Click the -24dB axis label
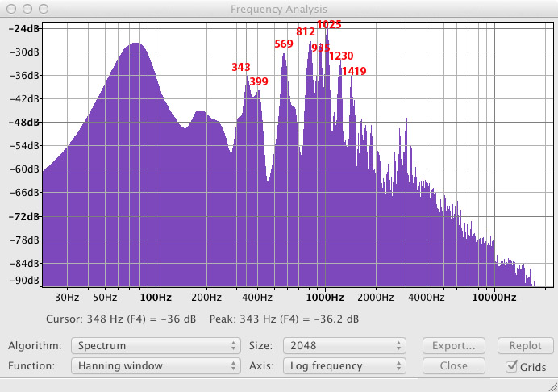 click(x=24, y=28)
